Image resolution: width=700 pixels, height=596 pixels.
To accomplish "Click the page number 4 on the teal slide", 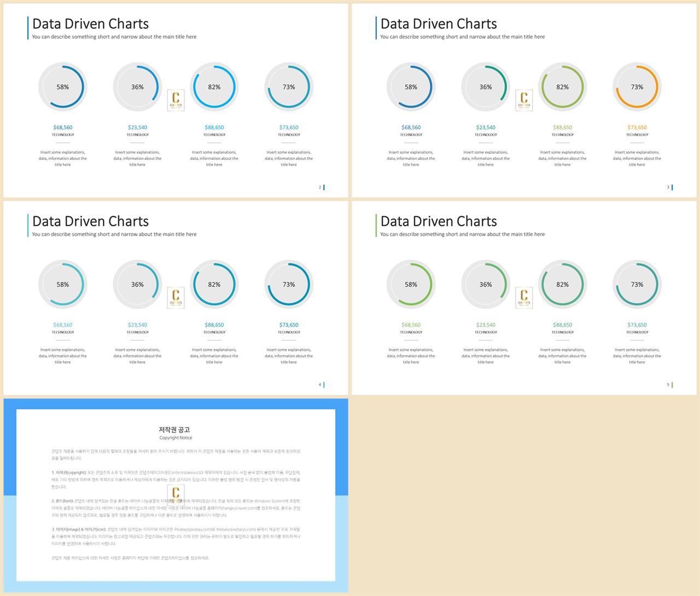I will (x=320, y=385).
